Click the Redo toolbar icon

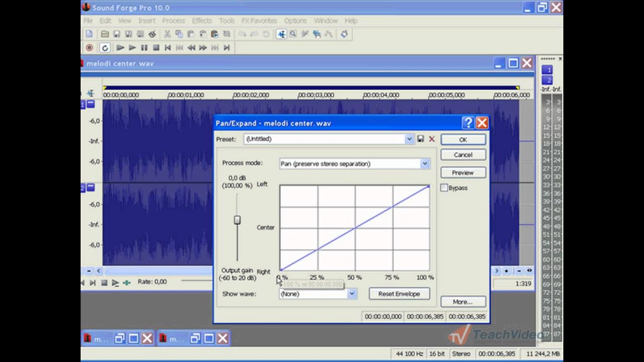point(254,34)
